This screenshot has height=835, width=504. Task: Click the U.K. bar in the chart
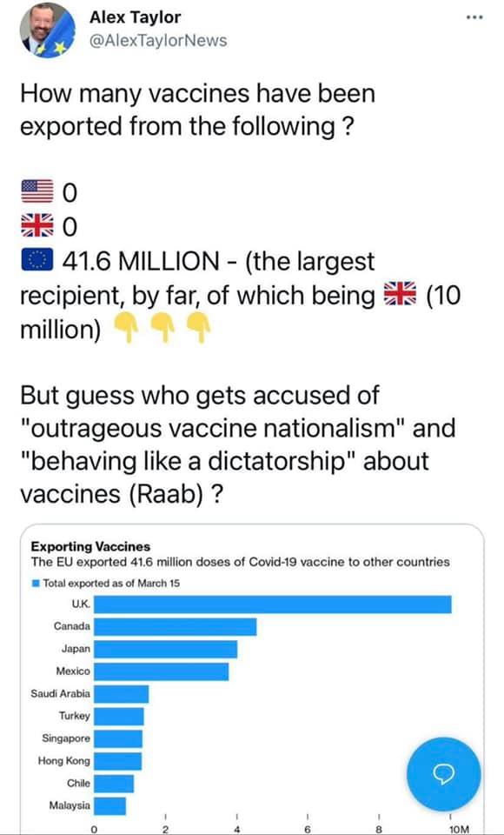[273, 605]
